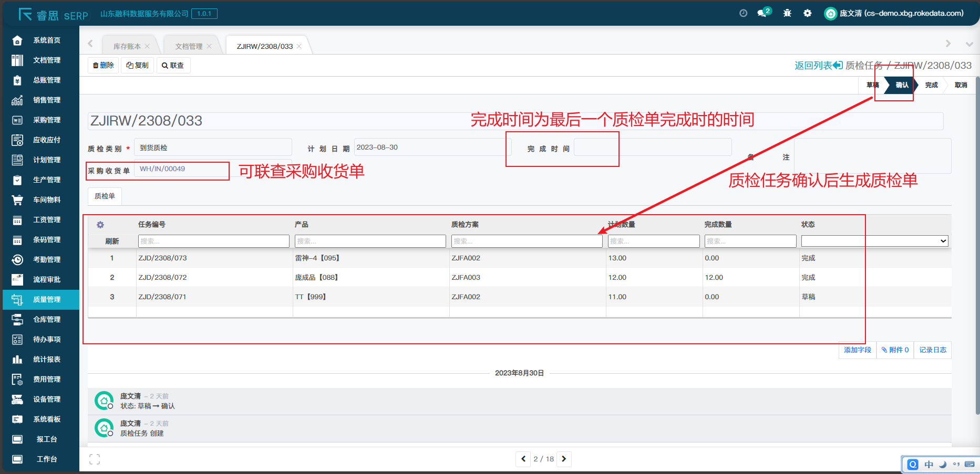Go to next record using right arrow
Viewport: 980px width, 474px height.
pos(564,459)
